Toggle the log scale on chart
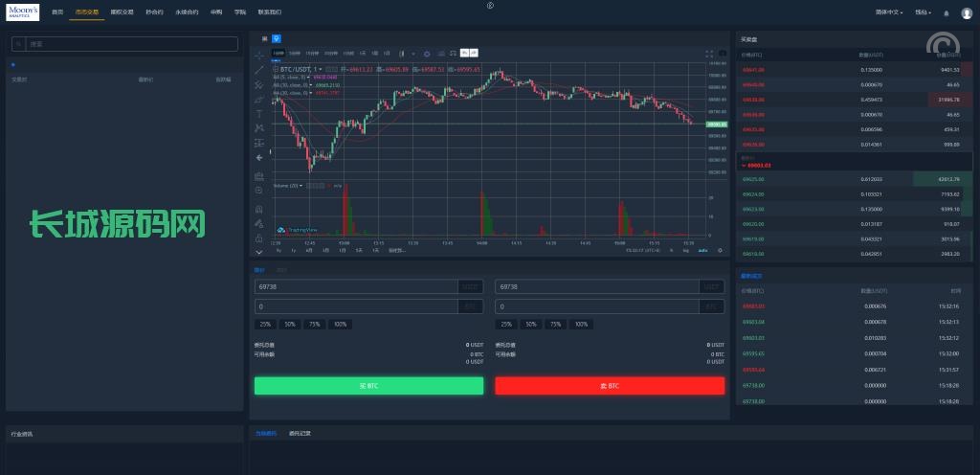The width and height of the screenshot is (980, 475). point(685,250)
